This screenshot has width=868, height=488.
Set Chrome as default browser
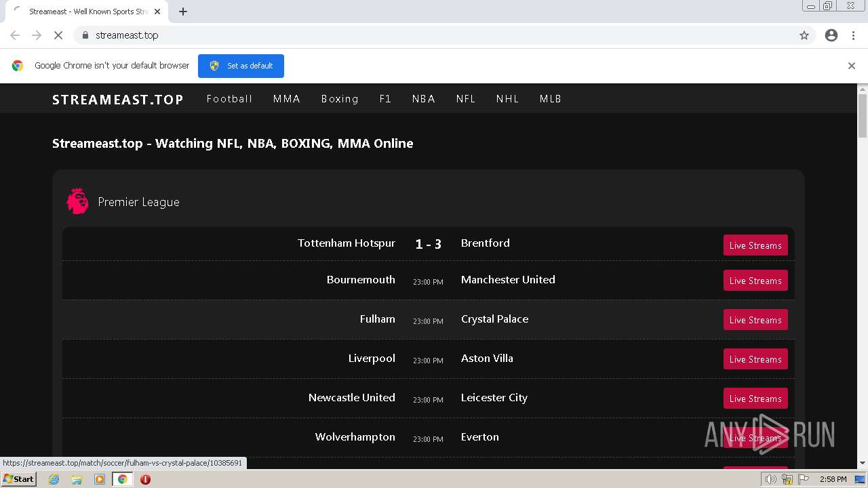click(x=241, y=66)
